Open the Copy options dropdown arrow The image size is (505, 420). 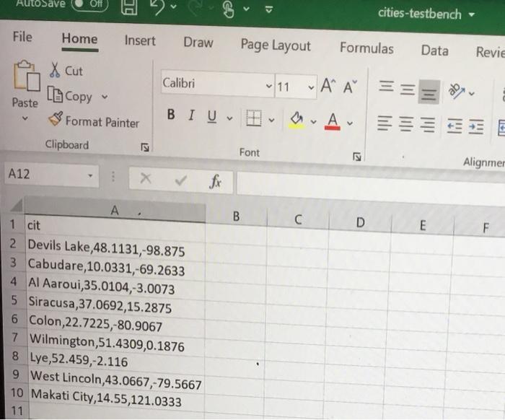click(x=105, y=96)
